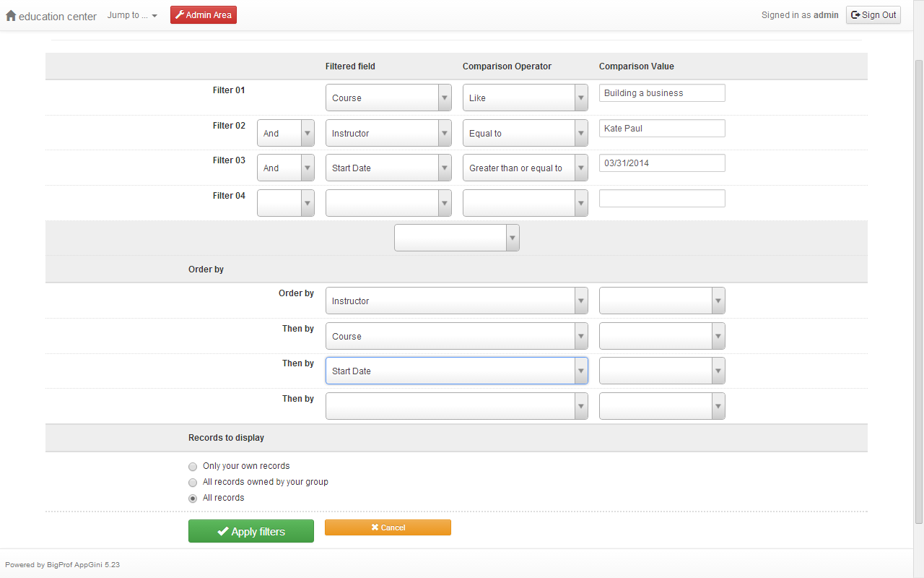Open Filter 02 And conjunction dropdown
Screen dimensions: 924x578
[285, 133]
